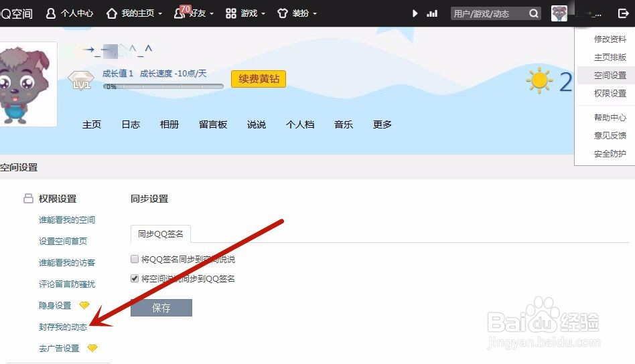Viewport: 635px width, 364px height.
Task: Uncheck 将空间说说同步到QQ签名 checkbox
Action: 135,278
